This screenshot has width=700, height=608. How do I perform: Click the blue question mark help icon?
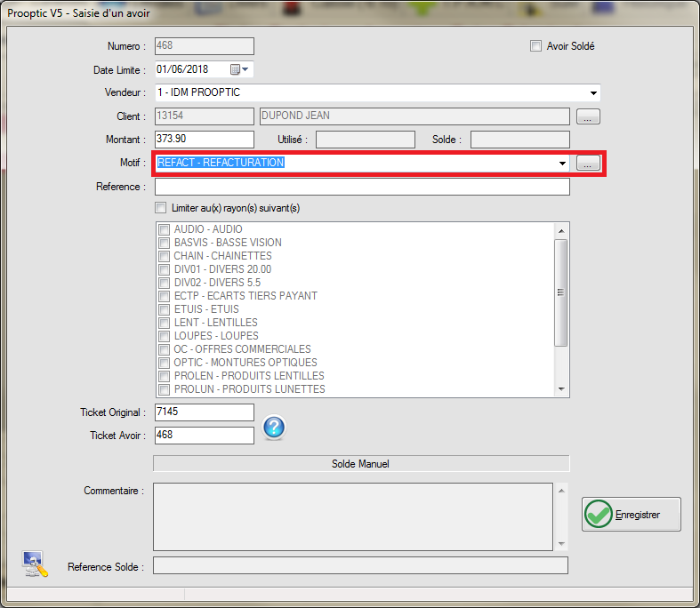coord(274,428)
